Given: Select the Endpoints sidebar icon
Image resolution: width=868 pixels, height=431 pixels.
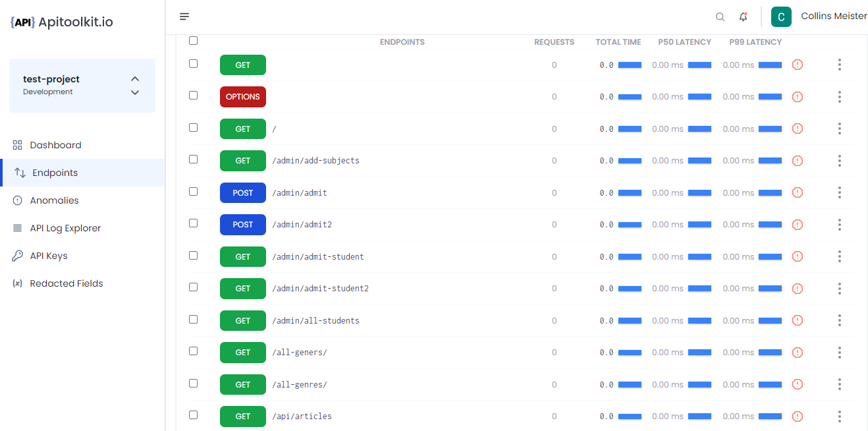Looking at the screenshot, I should click(x=16, y=172).
